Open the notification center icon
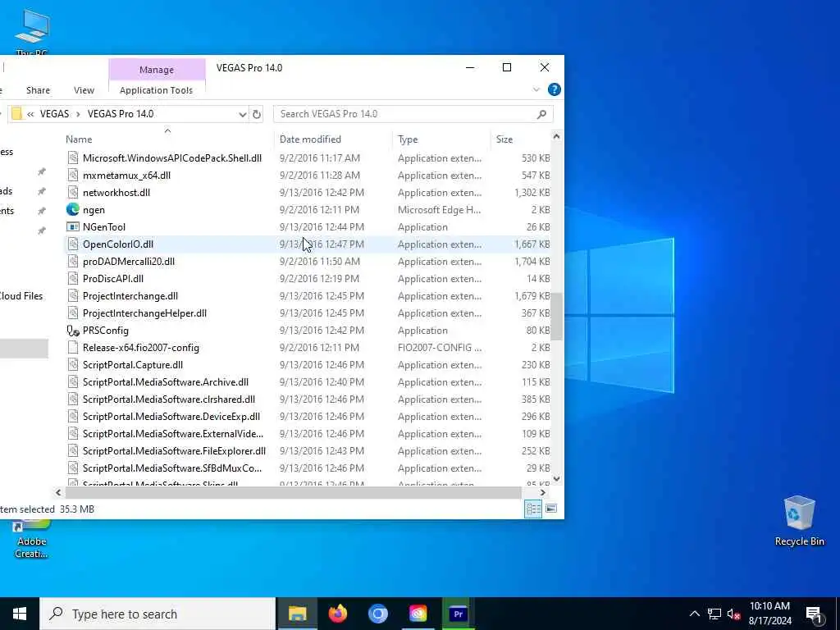 click(x=814, y=614)
